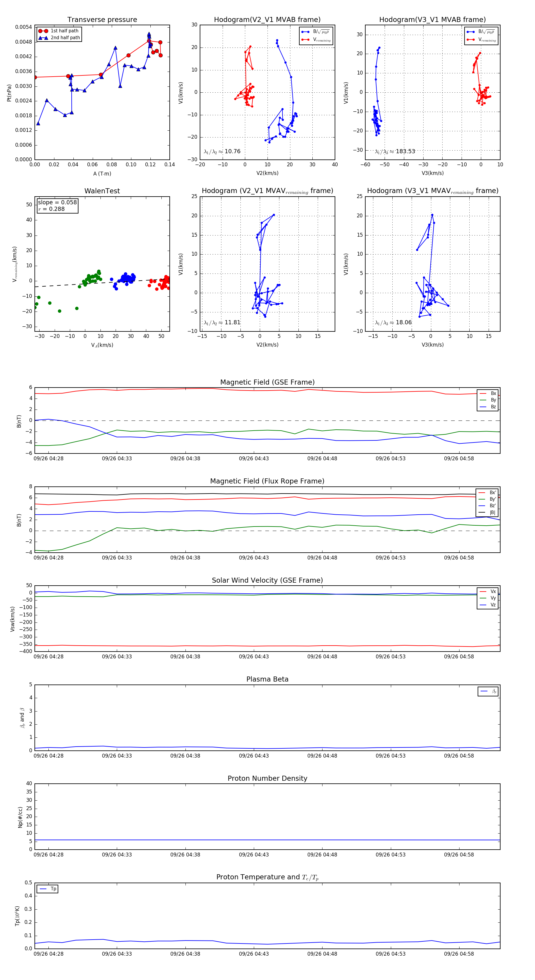Click V remaining legend entry in V3_V1 MVAB hodogram
This screenshot has height=980, width=535.
[481, 39]
